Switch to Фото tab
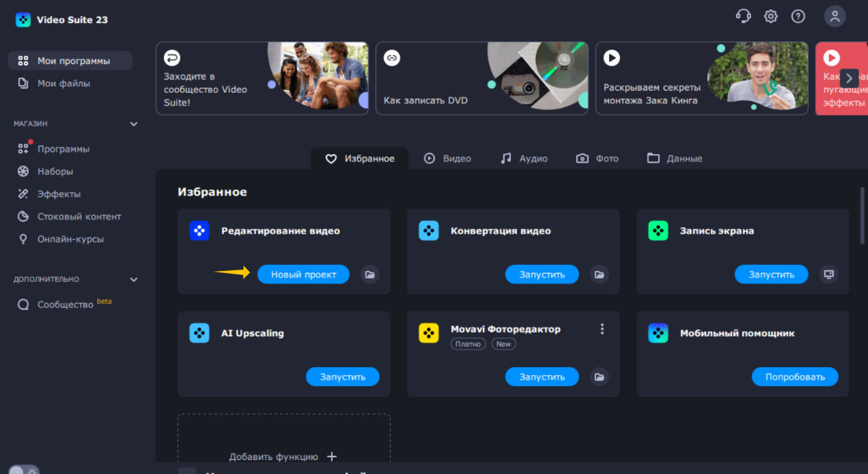 pyautogui.click(x=597, y=159)
